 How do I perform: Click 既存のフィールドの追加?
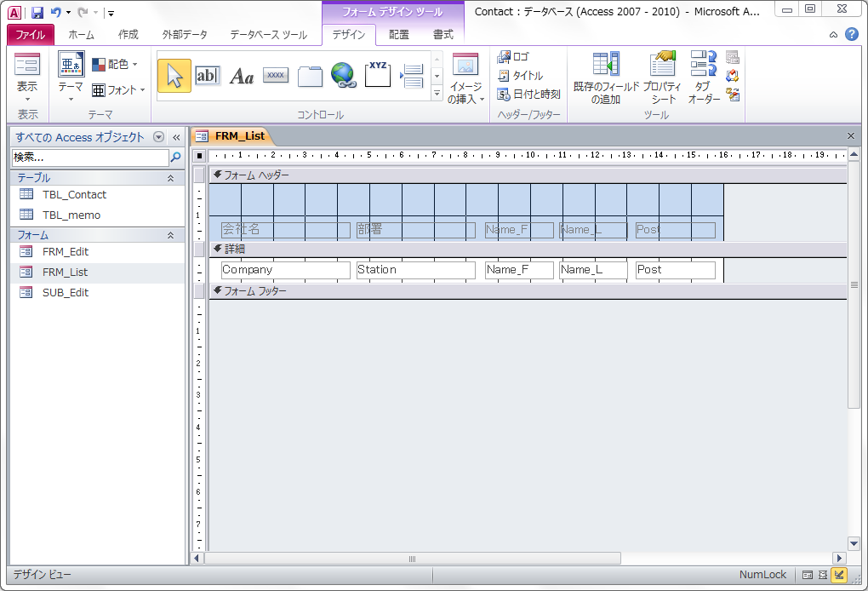(x=606, y=78)
